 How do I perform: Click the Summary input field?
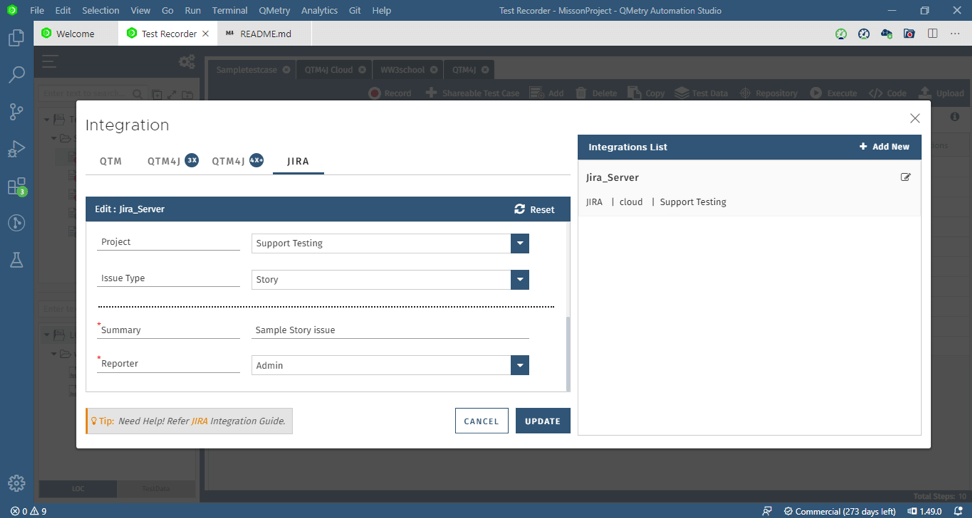coord(390,330)
